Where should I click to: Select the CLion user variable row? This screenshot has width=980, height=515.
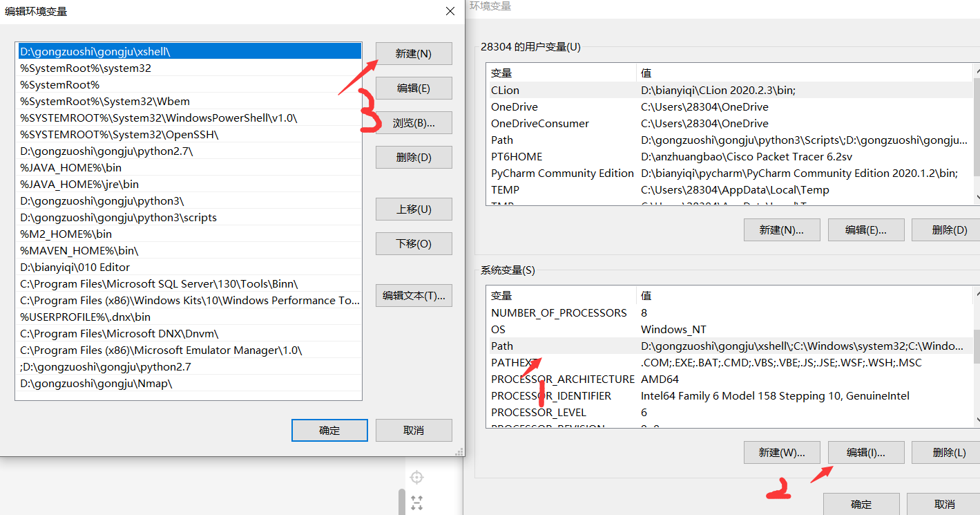pos(729,90)
